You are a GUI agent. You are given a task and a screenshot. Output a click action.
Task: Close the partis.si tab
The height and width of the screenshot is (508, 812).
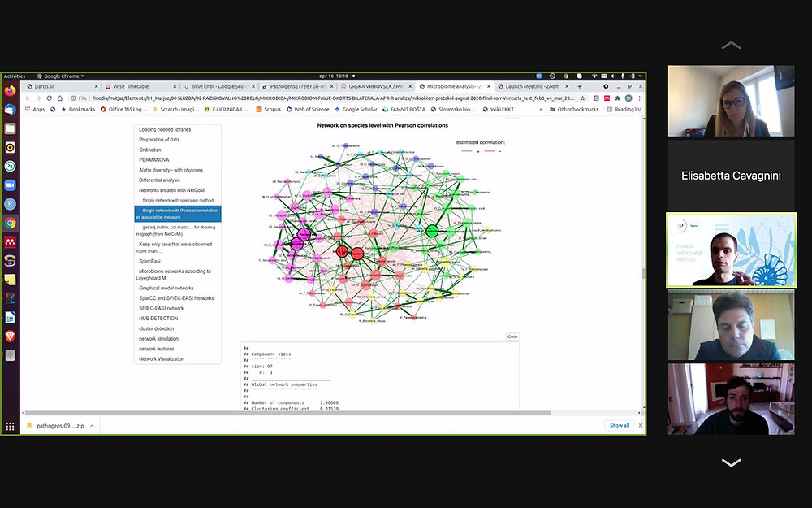coord(97,87)
